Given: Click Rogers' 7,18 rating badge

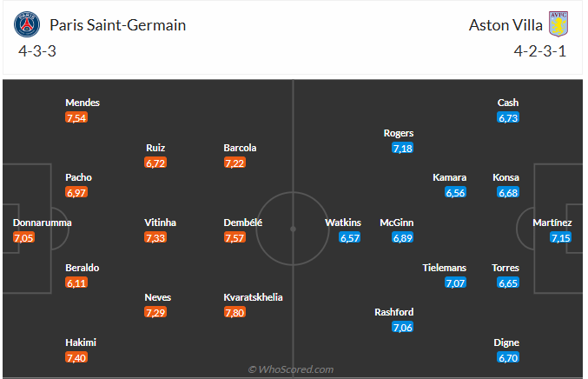Looking at the screenshot, I should point(402,149).
